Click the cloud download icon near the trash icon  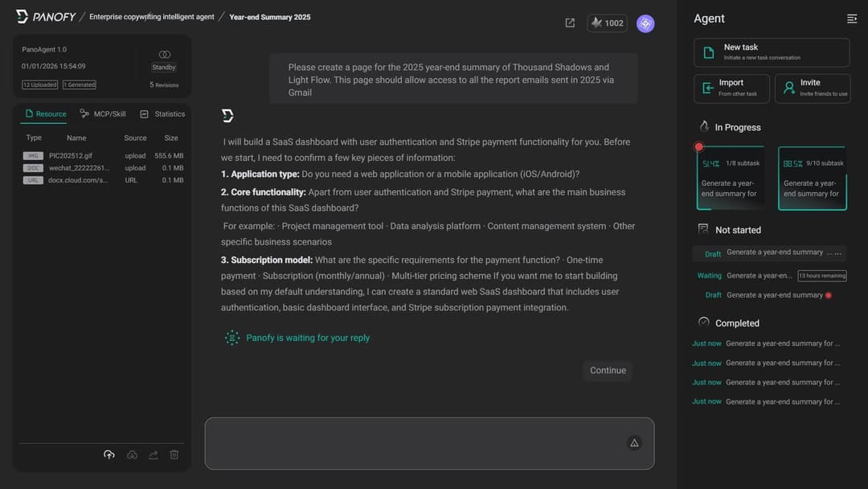click(132, 454)
